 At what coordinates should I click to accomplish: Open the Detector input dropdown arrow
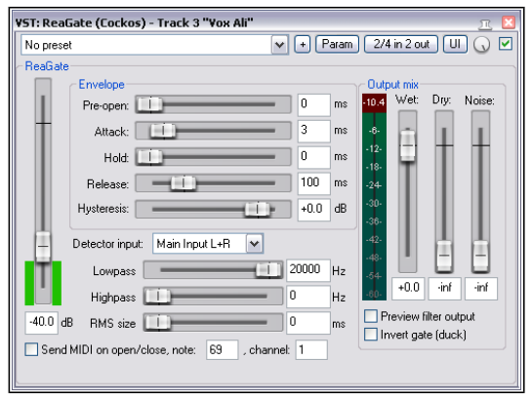(254, 243)
